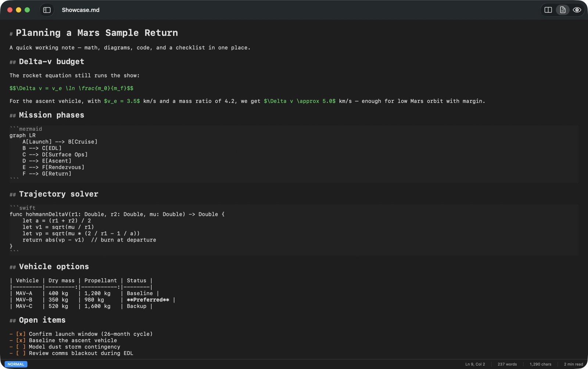588x369 pixels.
Task: Switch to split view layout
Action: 548,10
